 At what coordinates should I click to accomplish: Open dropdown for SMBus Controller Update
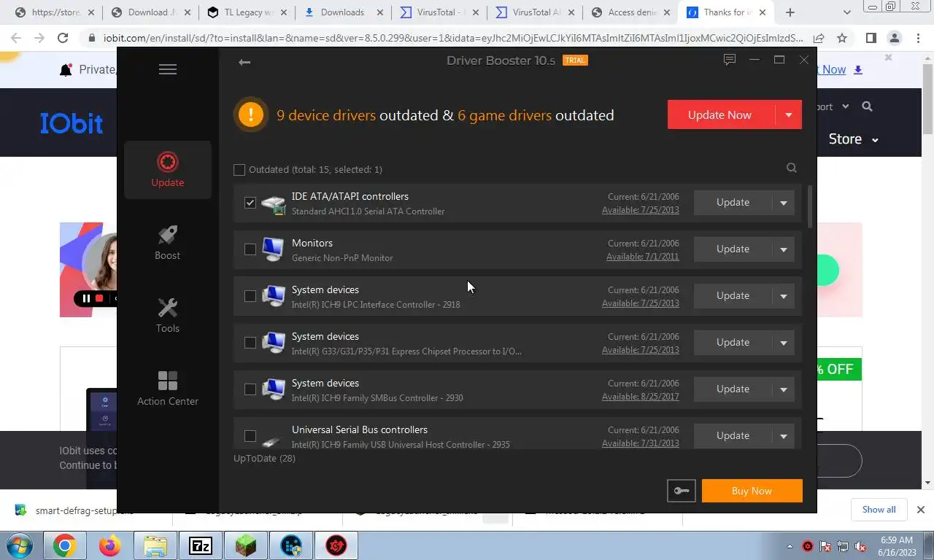point(784,389)
